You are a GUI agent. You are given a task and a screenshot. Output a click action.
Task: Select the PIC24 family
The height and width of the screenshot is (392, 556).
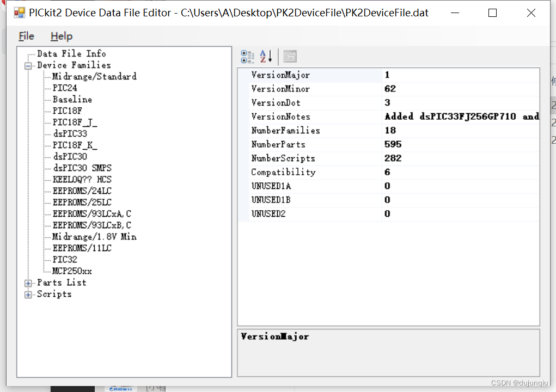pos(65,88)
